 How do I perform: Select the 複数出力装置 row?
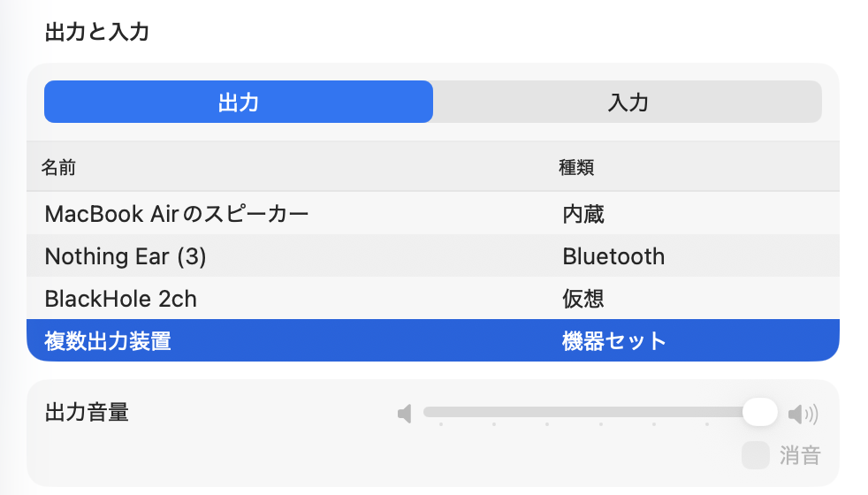(x=108, y=341)
